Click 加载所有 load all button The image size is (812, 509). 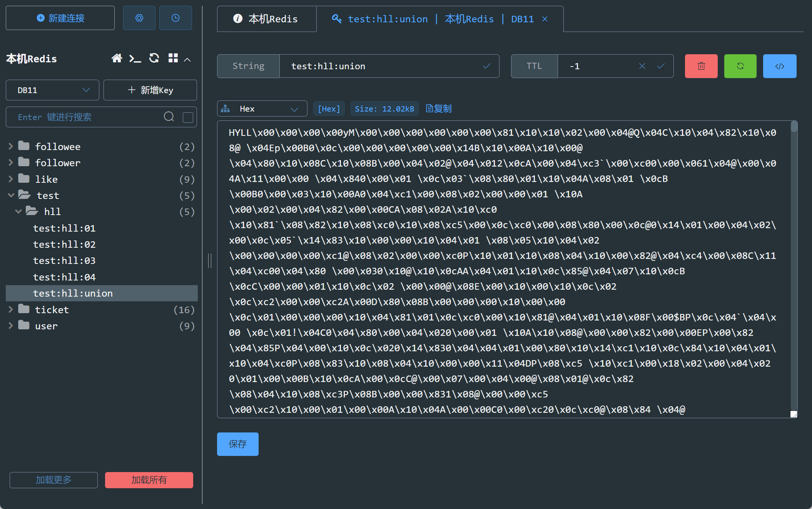tap(149, 480)
